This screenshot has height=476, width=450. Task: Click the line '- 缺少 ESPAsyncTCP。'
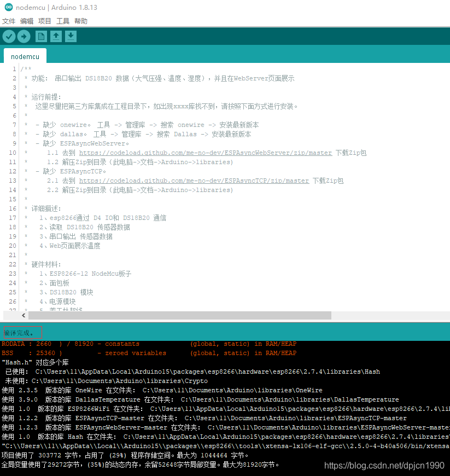(71, 171)
